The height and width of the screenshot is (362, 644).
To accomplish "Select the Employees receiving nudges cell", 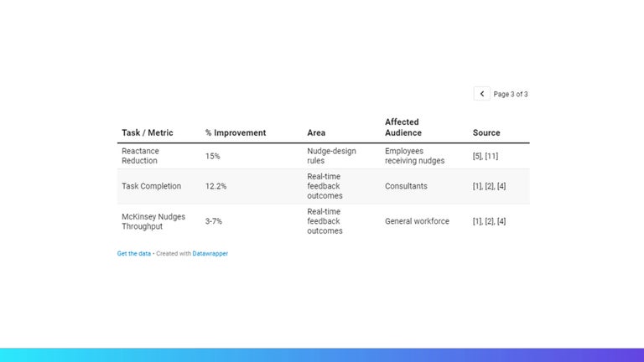I will 414,156.
